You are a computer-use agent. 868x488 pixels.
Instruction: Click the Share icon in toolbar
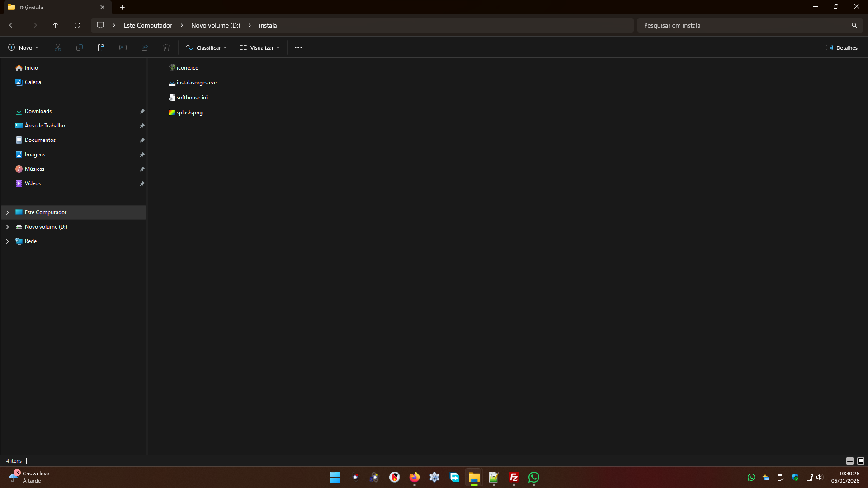pos(145,47)
